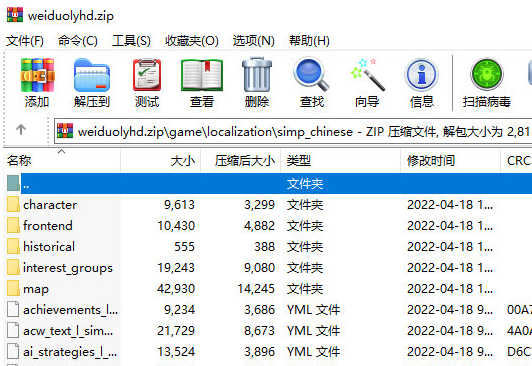Click the map folder name

(36, 289)
